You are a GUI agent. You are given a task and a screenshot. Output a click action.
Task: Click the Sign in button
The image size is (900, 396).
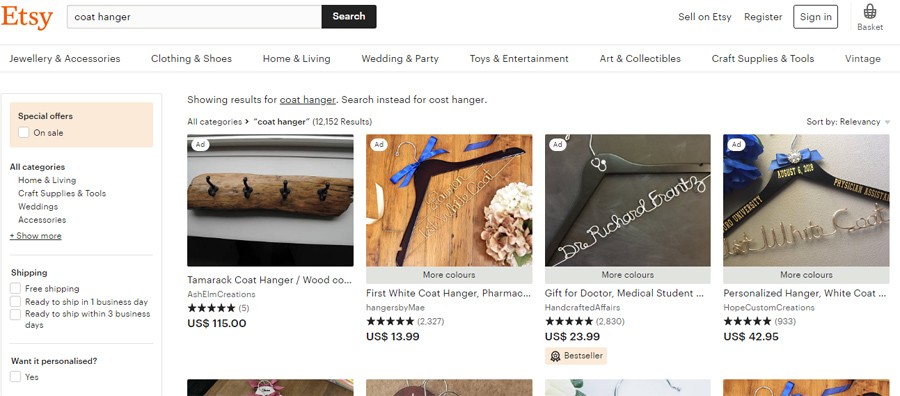[x=816, y=17]
